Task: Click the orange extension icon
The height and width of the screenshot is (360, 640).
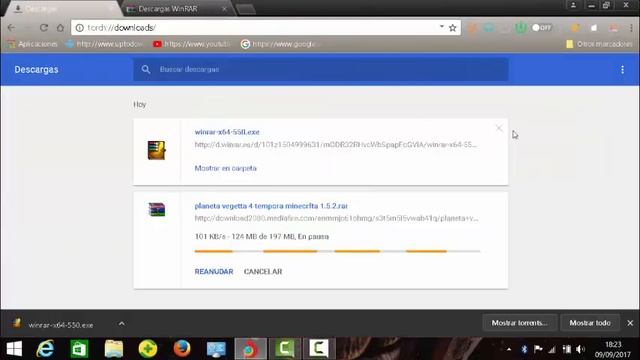Action: tap(473, 28)
